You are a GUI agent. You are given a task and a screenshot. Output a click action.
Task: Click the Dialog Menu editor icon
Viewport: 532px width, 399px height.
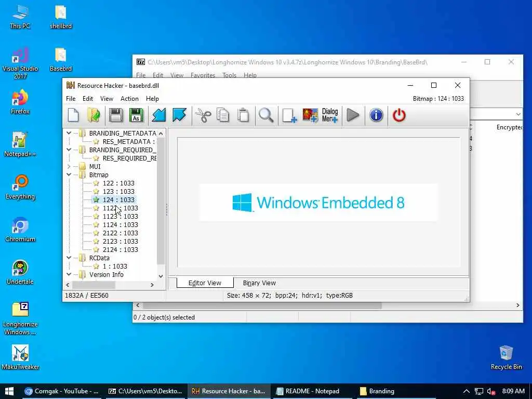coord(330,115)
